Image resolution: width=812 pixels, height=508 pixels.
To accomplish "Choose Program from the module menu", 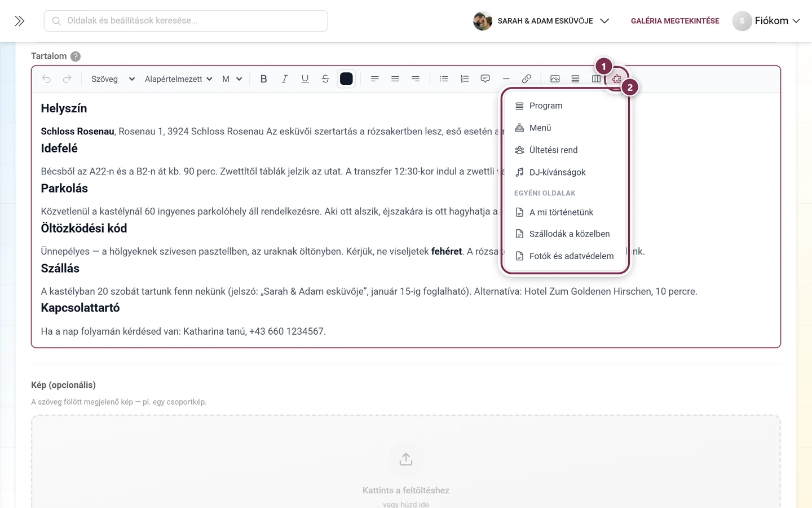I will tap(565, 106).
